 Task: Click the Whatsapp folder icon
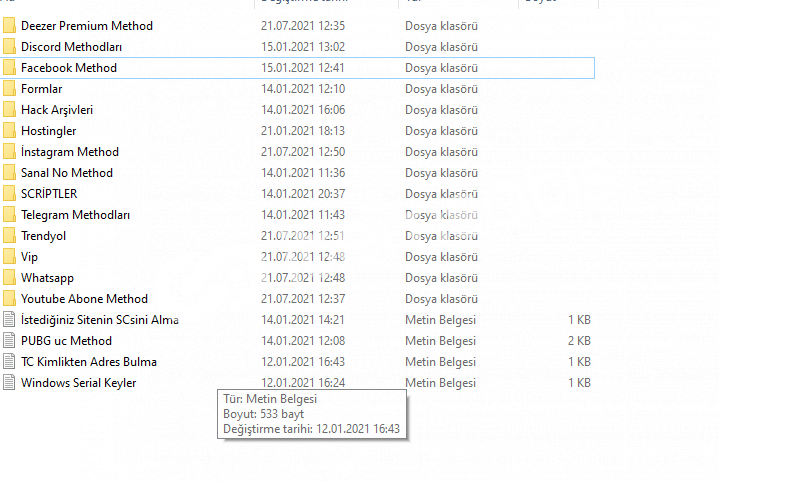click(9, 277)
